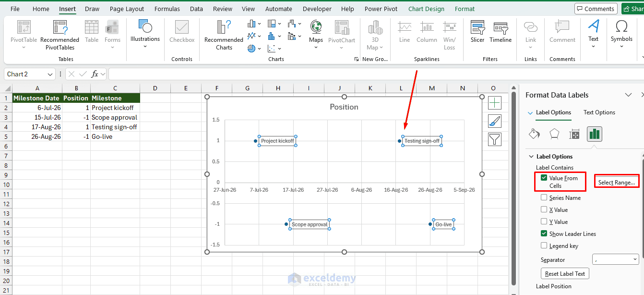Select the Label Options bar chart icon
The image size is (644, 295).
[x=595, y=134]
